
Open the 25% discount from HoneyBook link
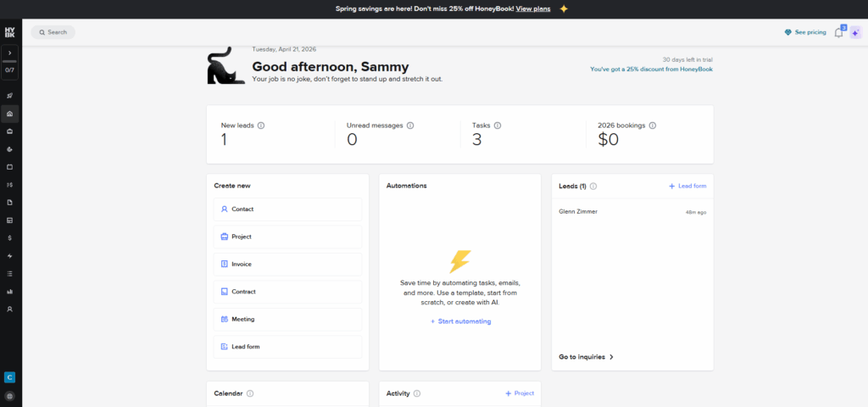651,70
